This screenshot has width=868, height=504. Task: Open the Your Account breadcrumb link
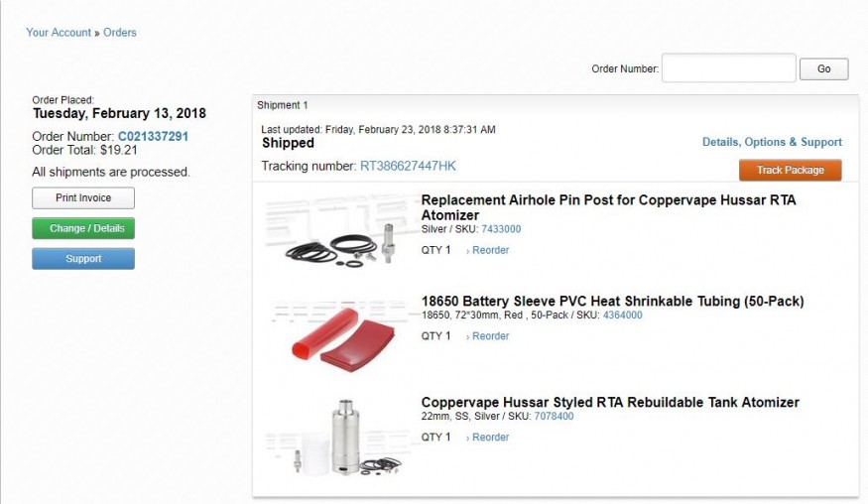(x=58, y=33)
